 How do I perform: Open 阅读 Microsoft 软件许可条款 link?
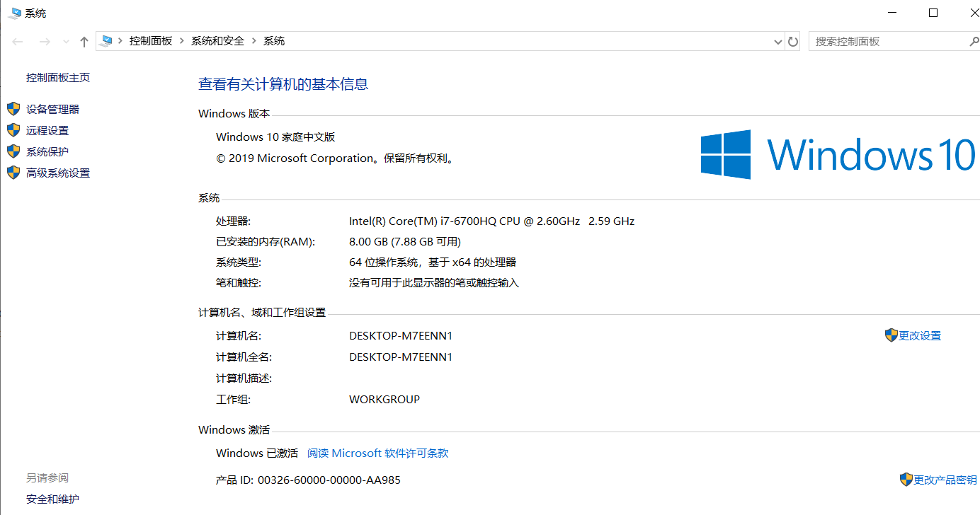(378, 453)
